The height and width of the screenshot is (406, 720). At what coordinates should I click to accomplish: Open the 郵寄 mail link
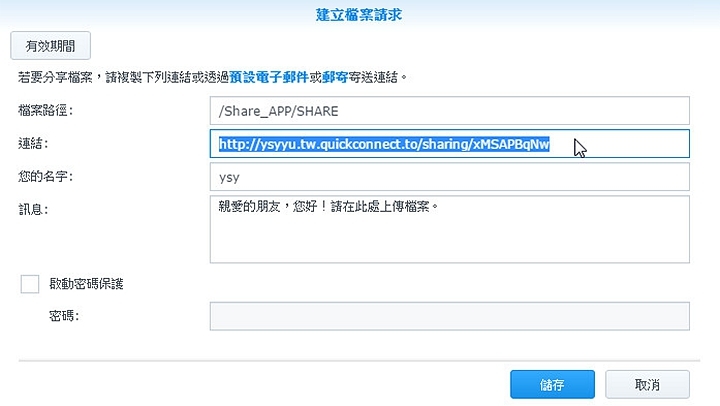(335, 77)
